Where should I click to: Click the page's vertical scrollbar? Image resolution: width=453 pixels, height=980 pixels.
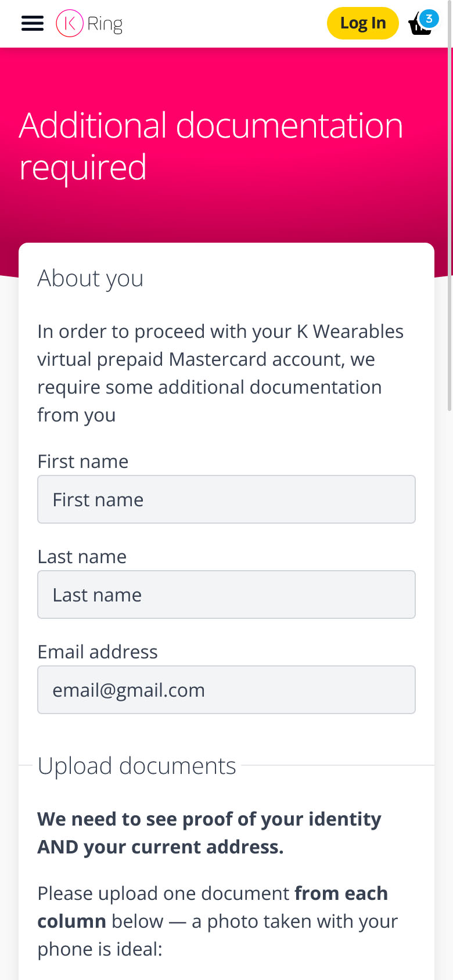tap(450, 232)
